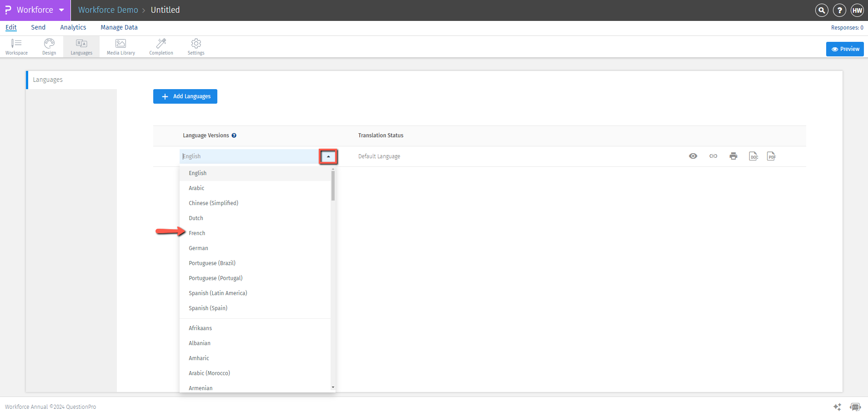868x412 pixels.
Task: Click the Responses: 0 counter
Action: [847, 28]
